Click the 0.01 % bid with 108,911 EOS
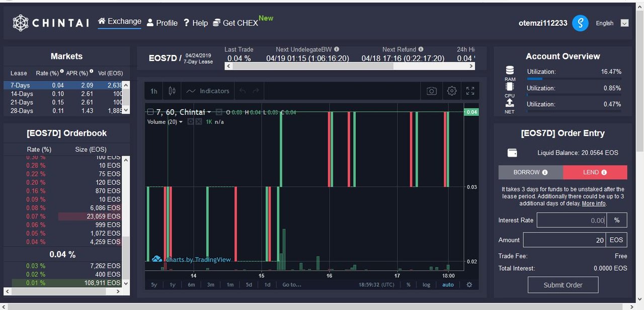The width and height of the screenshot is (644, 310). (x=63, y=283)
